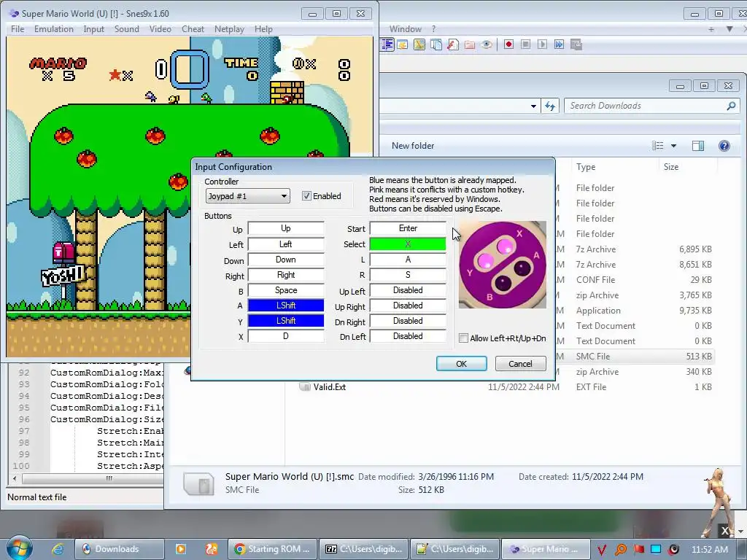Open the File menu in Snes9x

(18, 29)
